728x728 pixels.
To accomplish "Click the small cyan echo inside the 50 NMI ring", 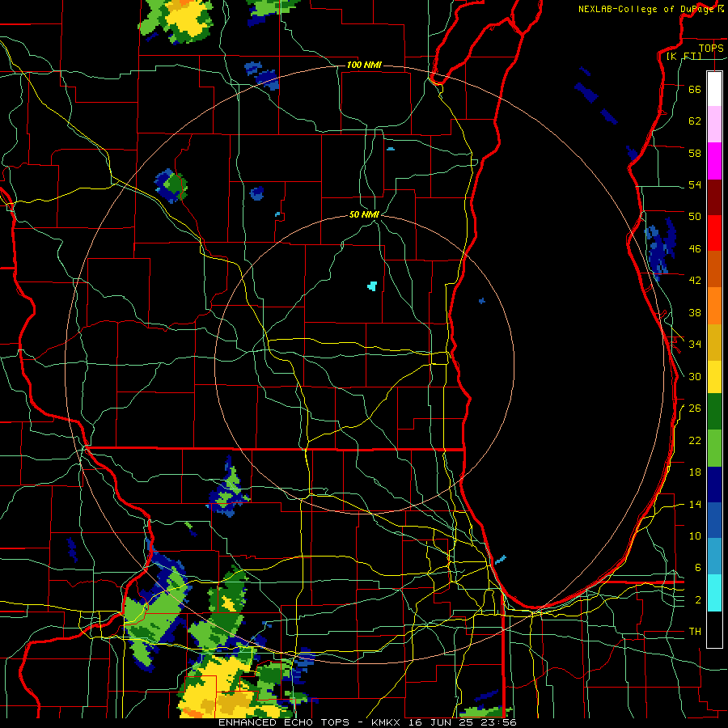I will (372, 286).
